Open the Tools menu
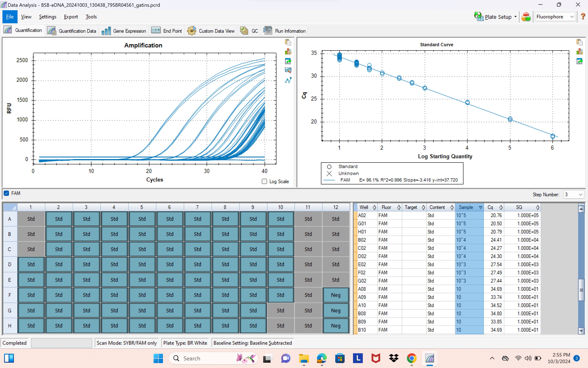588x368 pixels. tap(91, 17)
